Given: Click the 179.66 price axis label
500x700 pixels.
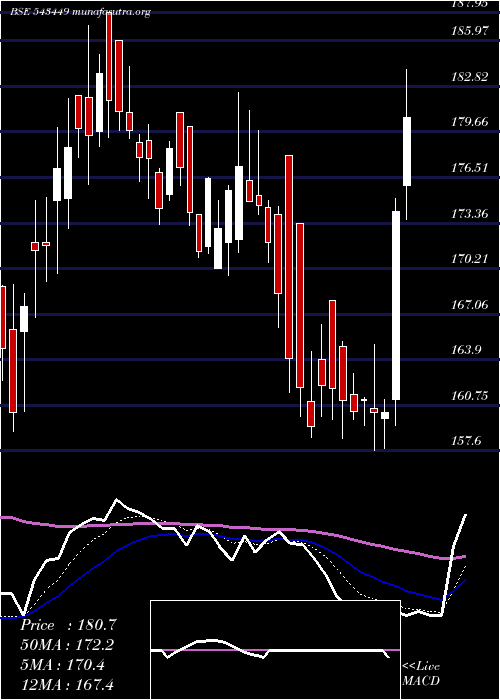Looking at the screenshot, I should 471,122.
